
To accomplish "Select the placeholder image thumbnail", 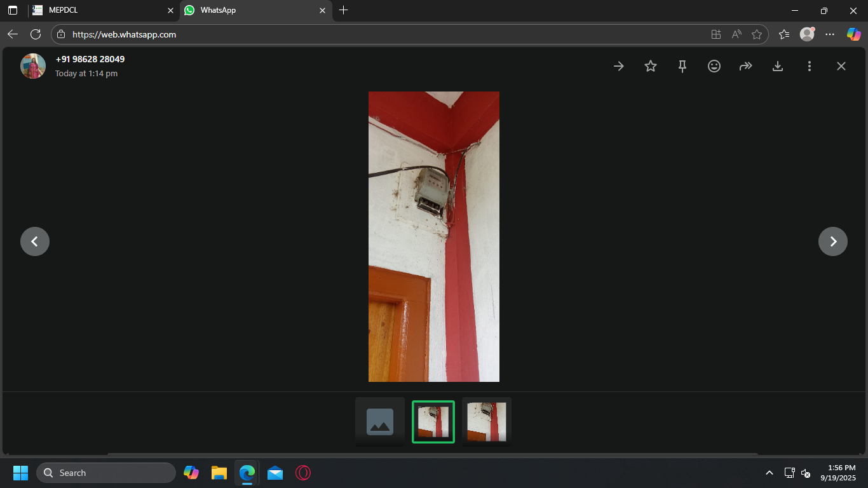I will (x=380, y=421).
